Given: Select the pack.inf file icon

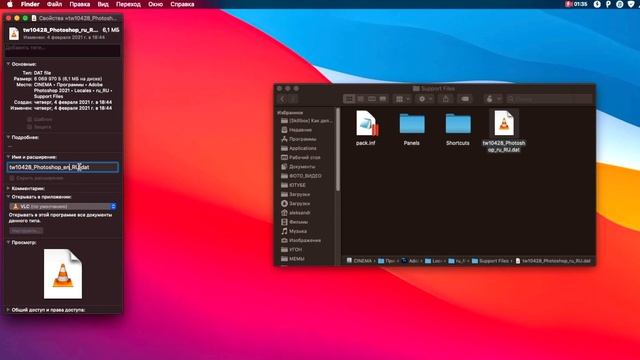Looking at the screenshot, I should click(x=366, y=124).
